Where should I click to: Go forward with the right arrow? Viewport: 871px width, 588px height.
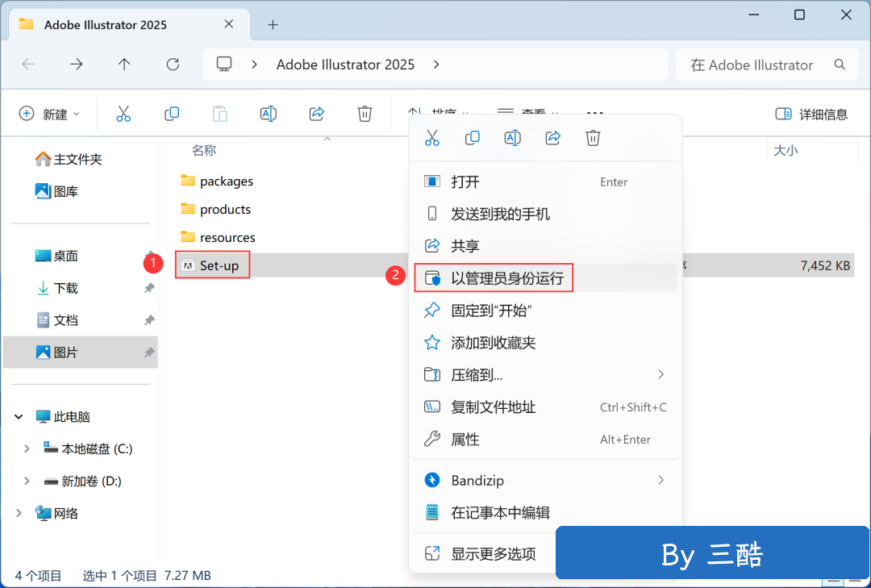pos(76,65)
